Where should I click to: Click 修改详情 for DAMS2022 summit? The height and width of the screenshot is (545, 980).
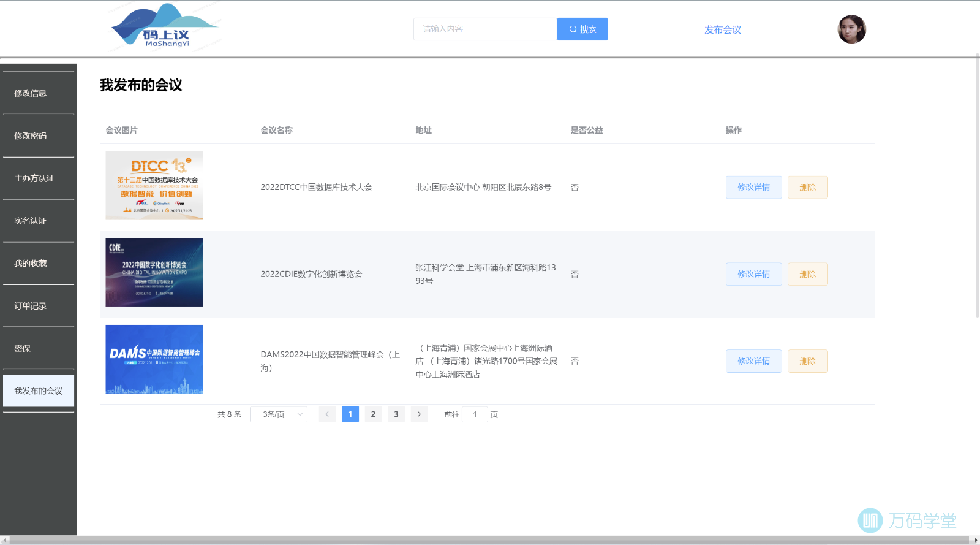point(754,361)
